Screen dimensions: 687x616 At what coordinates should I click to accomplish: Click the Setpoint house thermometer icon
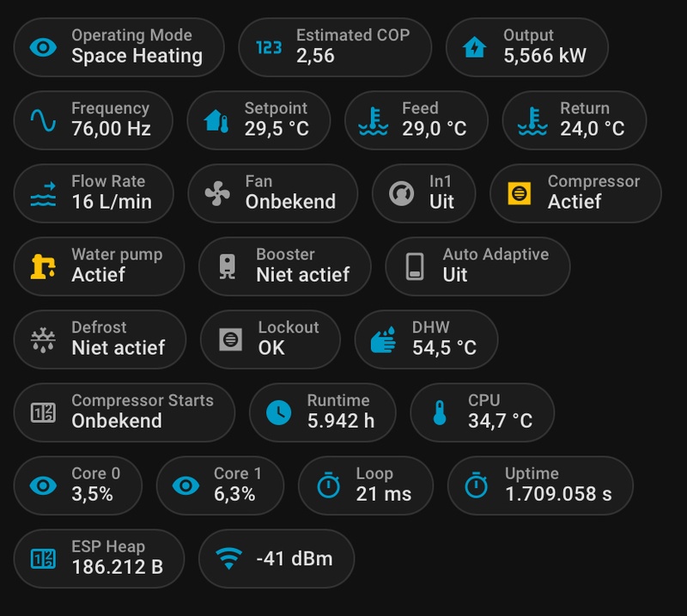(x=216, y=121)
